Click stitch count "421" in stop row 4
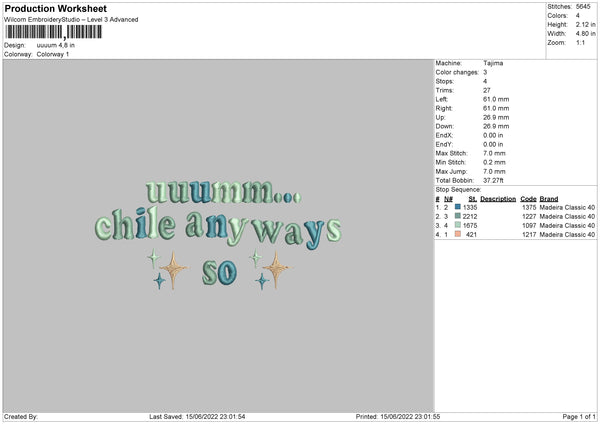This screenshot has height=424, width=600. pyautogui.click(x=471, y=235)
